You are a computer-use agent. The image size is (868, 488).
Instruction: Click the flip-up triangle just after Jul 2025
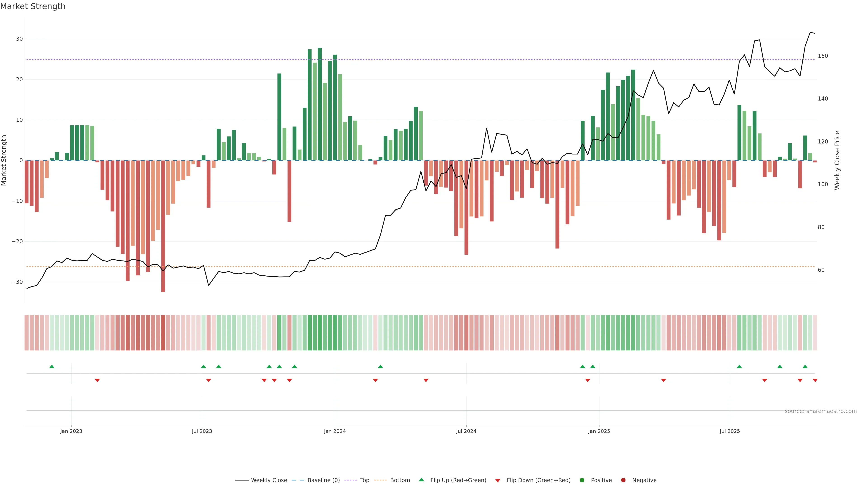739,366
